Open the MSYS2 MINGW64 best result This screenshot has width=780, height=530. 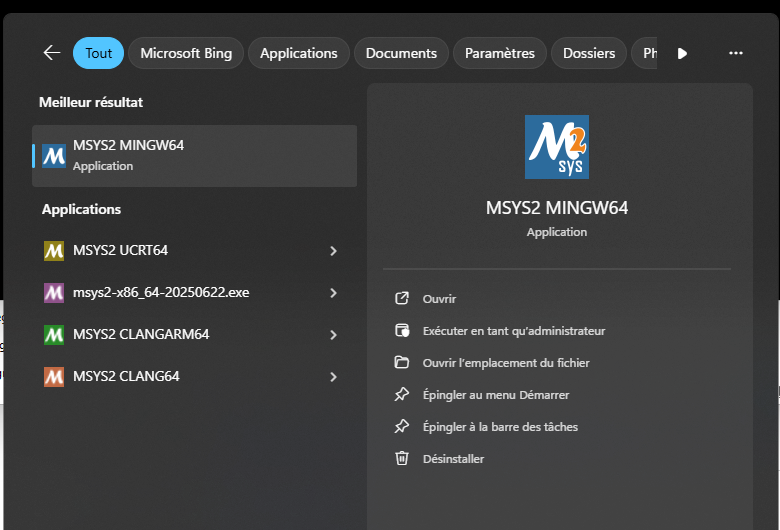coord(195,156)
